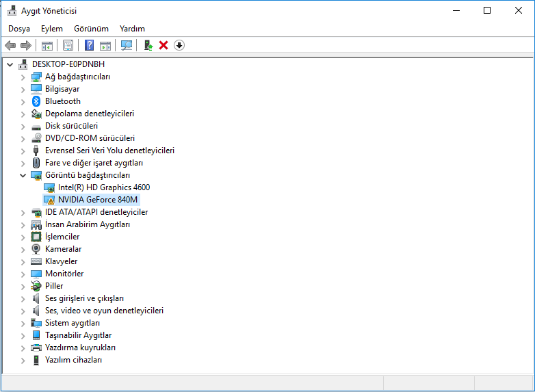Select NVIDIA GeForce 840M device
The height and width of the screenshot is (392, 535).
(98, 200)
